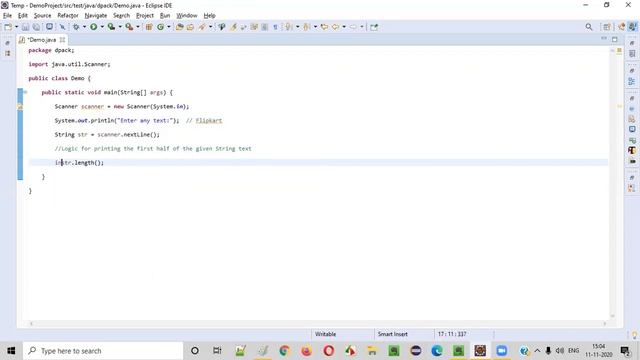Viewport: 640px width, 360px height.
Task: Click the 17 : 11 : 337 cursor position
Action: click(452, 334)
